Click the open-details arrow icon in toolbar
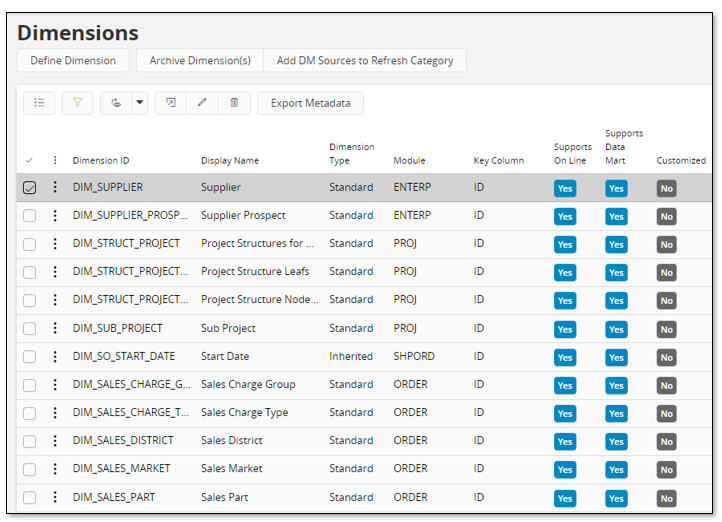 (x=170, y=103)
